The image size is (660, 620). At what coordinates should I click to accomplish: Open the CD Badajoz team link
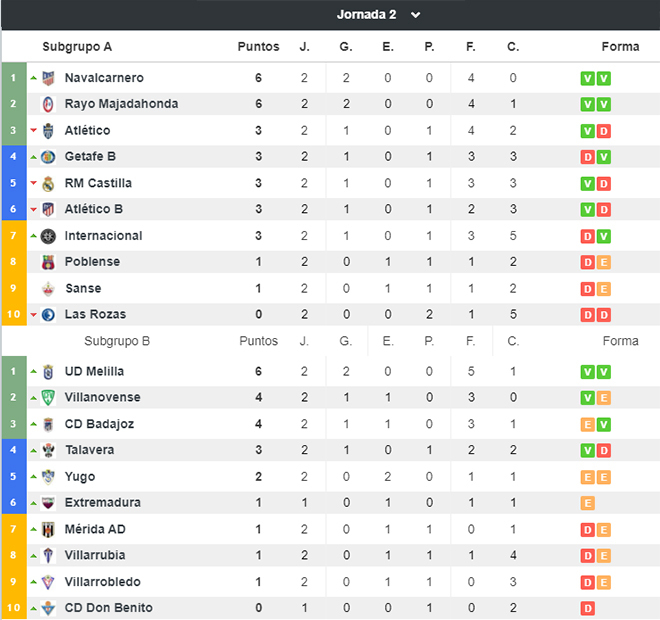pyautogui.click(x=99, y=424)
